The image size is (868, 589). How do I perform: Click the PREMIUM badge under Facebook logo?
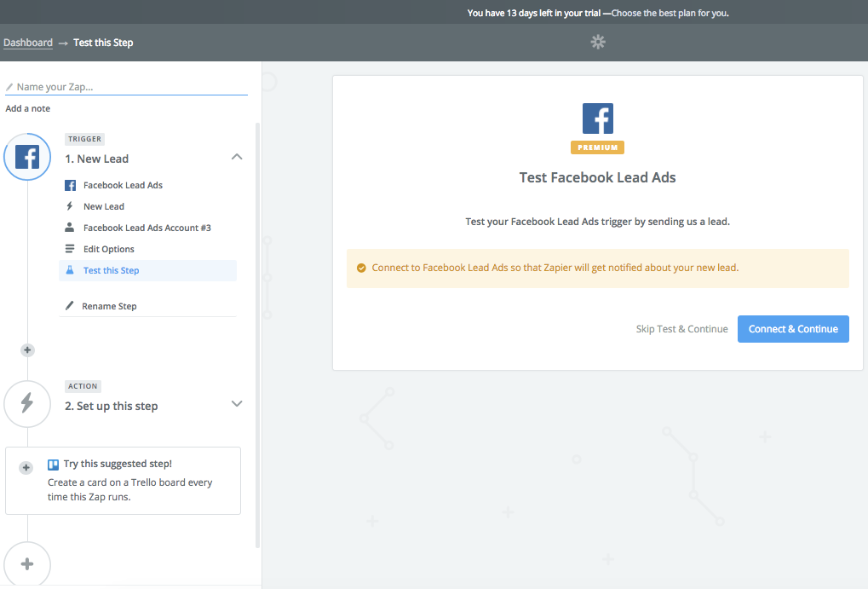coord(597,147)
